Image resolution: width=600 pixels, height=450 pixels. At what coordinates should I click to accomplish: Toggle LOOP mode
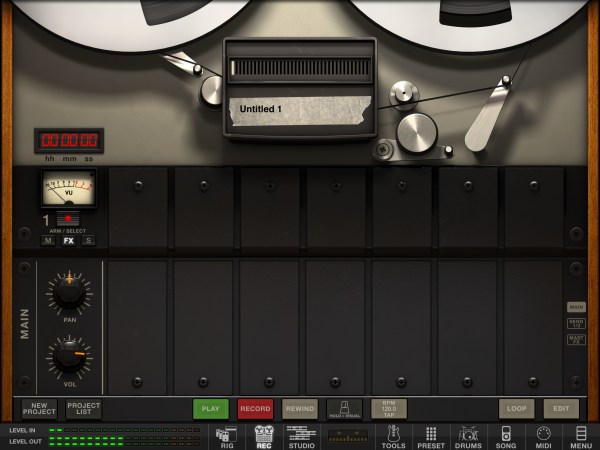click(517, 409)
